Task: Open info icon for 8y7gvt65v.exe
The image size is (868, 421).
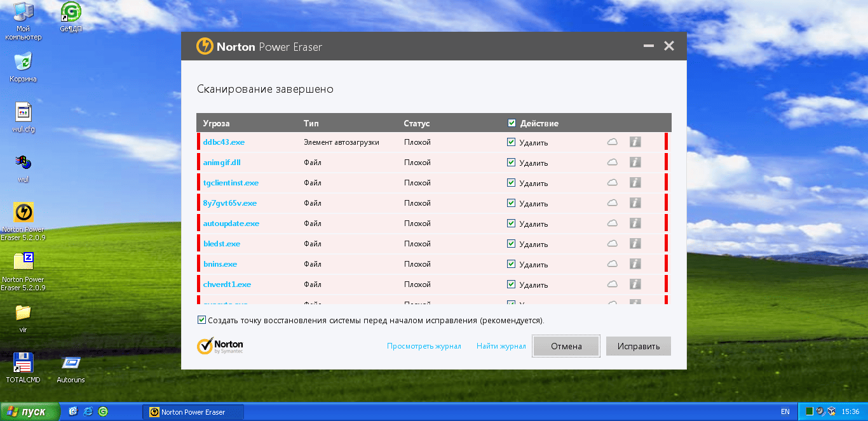Action: 635,203
